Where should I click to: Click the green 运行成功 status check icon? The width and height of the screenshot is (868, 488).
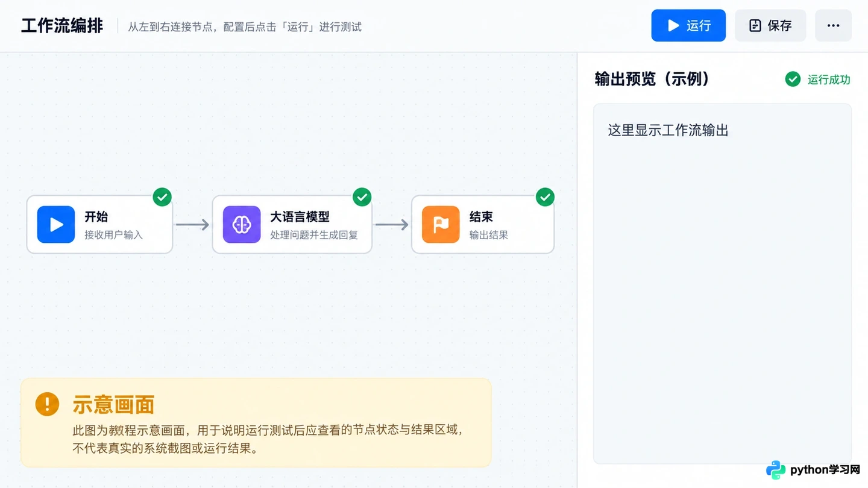793,79
